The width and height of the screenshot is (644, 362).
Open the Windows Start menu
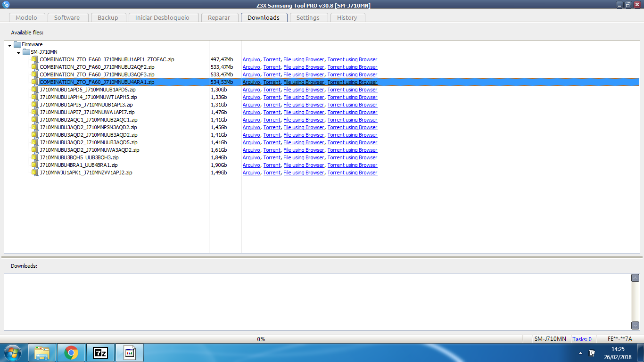point(12,353)
